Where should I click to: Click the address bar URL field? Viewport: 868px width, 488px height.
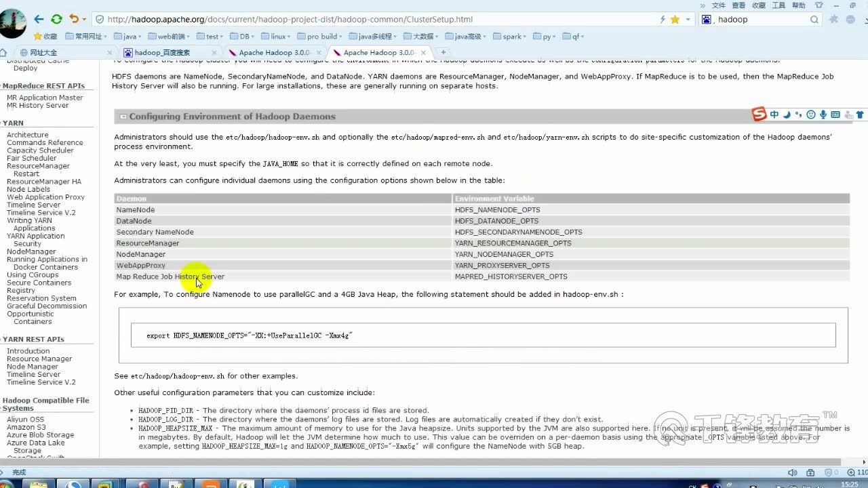(373, 20)
